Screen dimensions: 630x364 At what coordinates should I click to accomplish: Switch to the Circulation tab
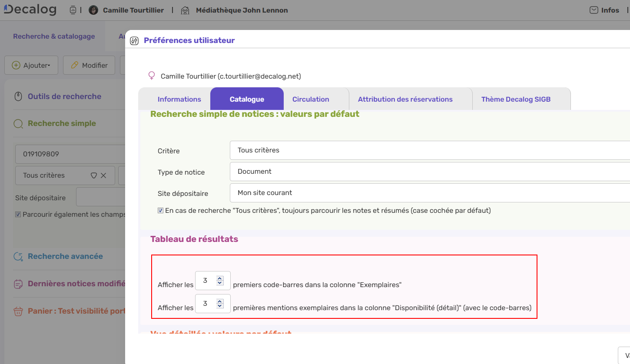(311, 99)
